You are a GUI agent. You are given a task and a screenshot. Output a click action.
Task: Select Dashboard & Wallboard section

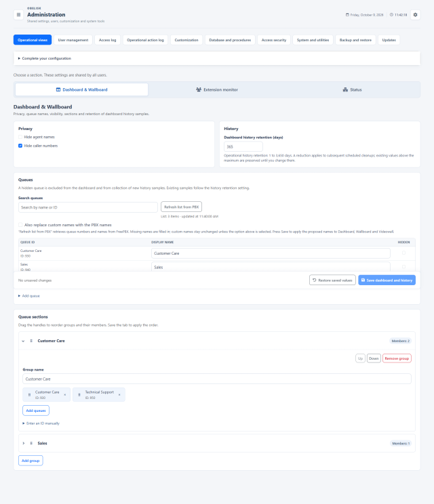tap(82, 89)
